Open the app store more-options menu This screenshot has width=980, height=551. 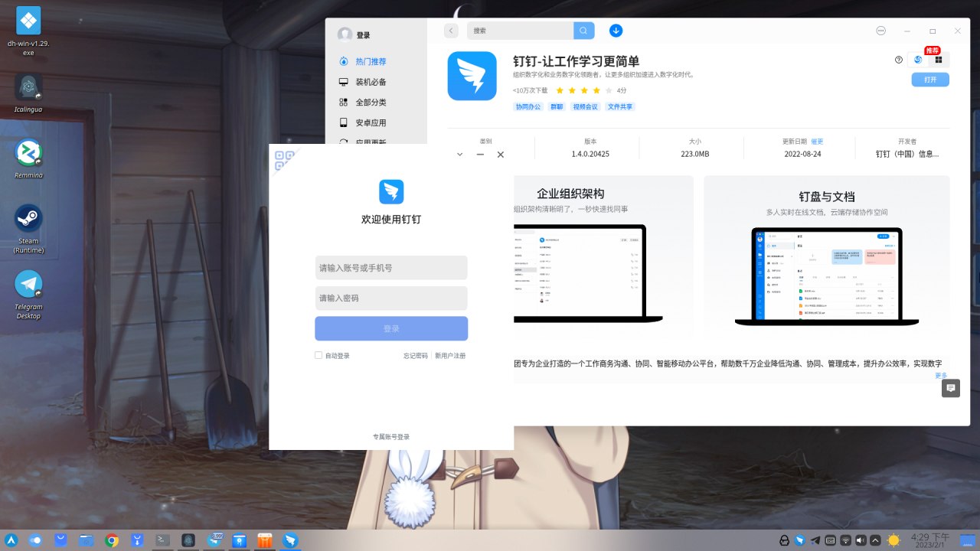(x=881, y=31)
